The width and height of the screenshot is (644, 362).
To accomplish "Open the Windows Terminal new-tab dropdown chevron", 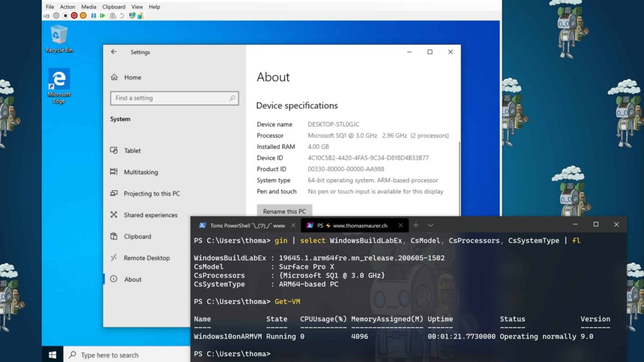I will (x=430, y=225).
